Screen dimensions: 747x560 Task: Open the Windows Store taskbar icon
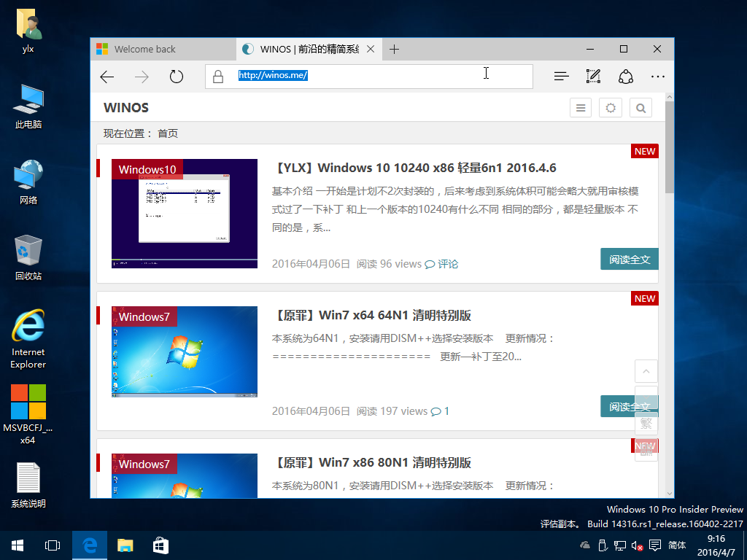[x=160, y=545]
